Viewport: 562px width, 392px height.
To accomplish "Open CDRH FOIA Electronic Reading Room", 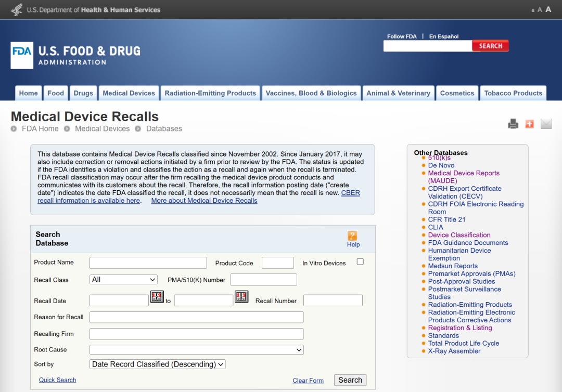I will point(476,207).
